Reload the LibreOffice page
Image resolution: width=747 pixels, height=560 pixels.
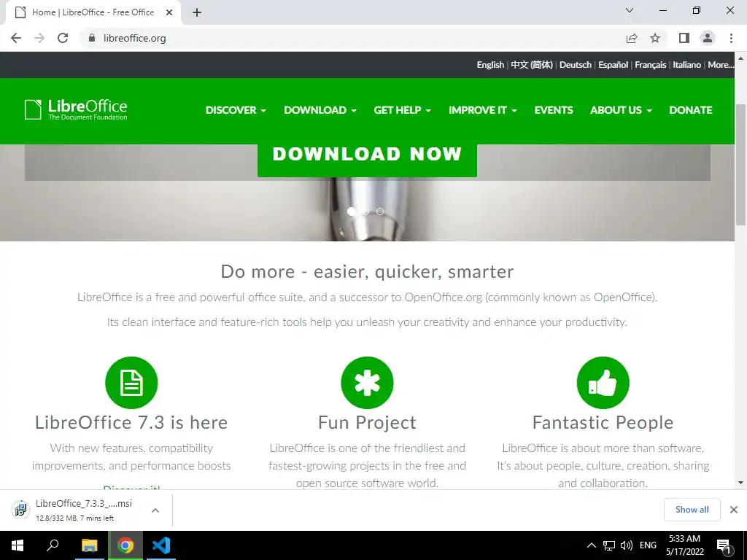pos(63,38)
